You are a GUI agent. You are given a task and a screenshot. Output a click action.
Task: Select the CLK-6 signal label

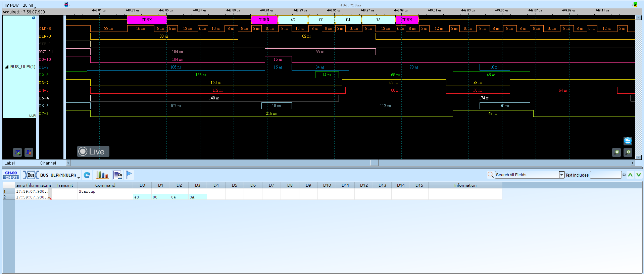pyautogui.click(x=45, y=29)
